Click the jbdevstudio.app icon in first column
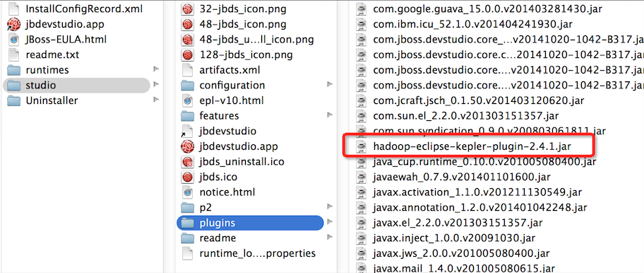Image resolution: width=644 pixels, height=273 pixels. click(14, 24)
